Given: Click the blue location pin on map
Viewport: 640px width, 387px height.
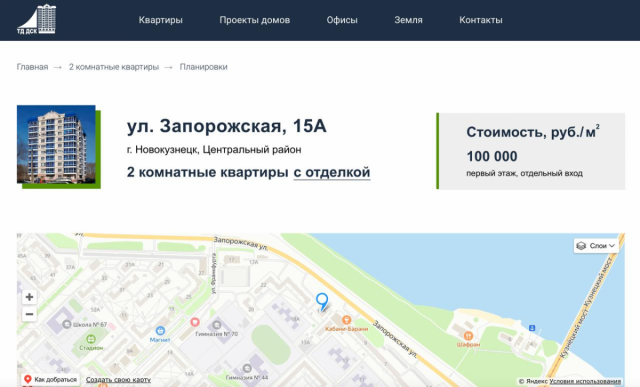Looking at the screenshot, I should pos(322,302).
